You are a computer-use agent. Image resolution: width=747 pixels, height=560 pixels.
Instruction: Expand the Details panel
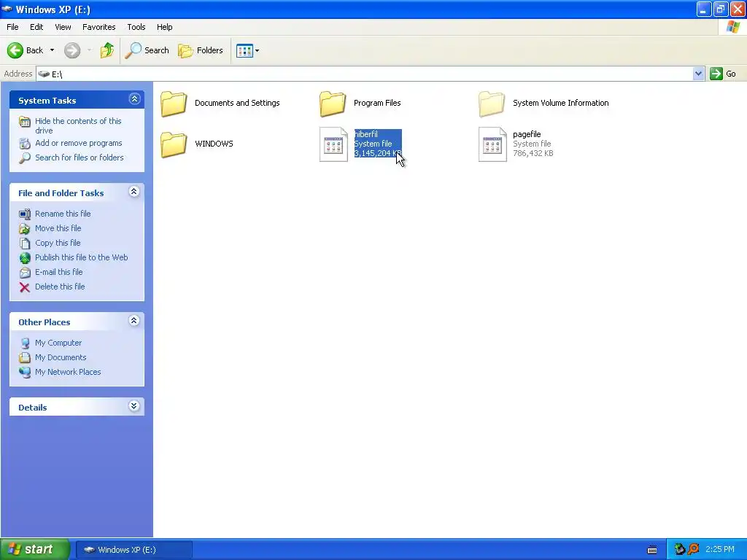pyautogui.click(x=134, y=405)
